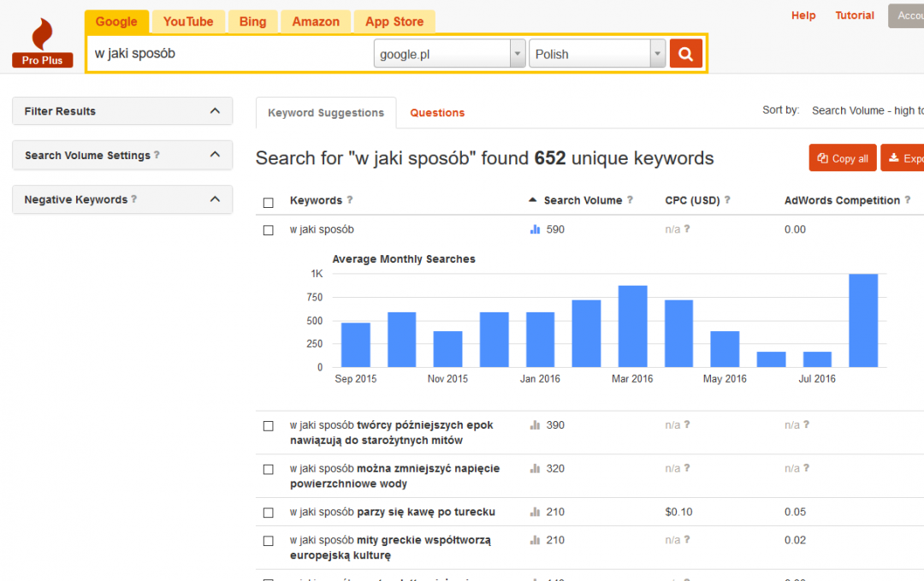Click help icon beside Negative Keywords

134,199
